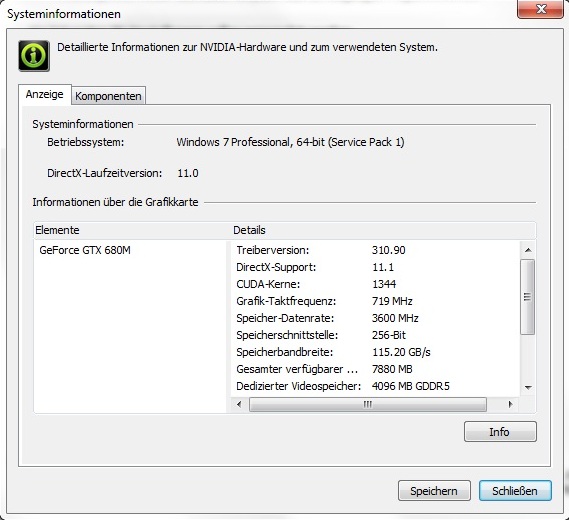This screenshot has height=520, width=569.
Task: Select the Grafik-Taktfrequenz row
Action: pos(376,301)
